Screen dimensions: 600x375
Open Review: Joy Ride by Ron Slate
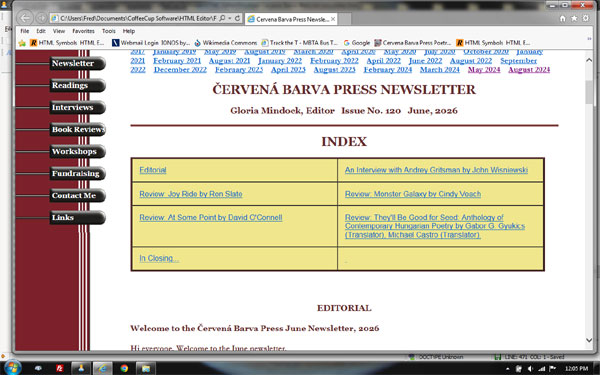[x=191, y=194]
